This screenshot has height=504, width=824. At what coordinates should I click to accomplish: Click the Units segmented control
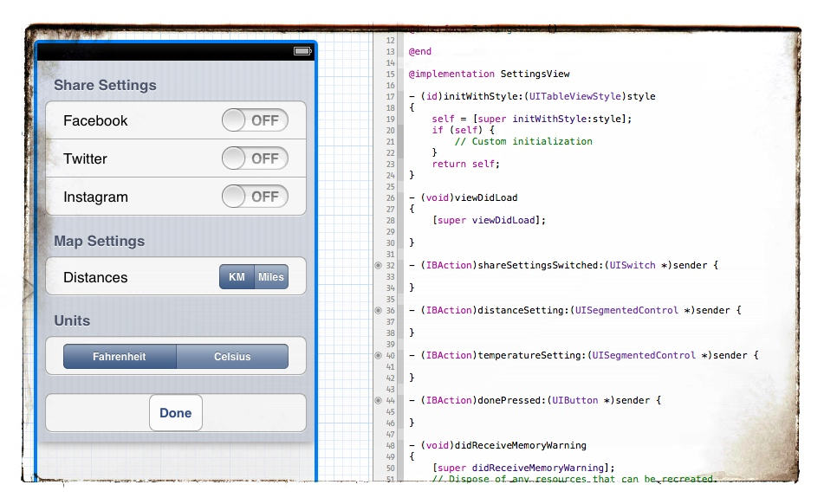176,356
